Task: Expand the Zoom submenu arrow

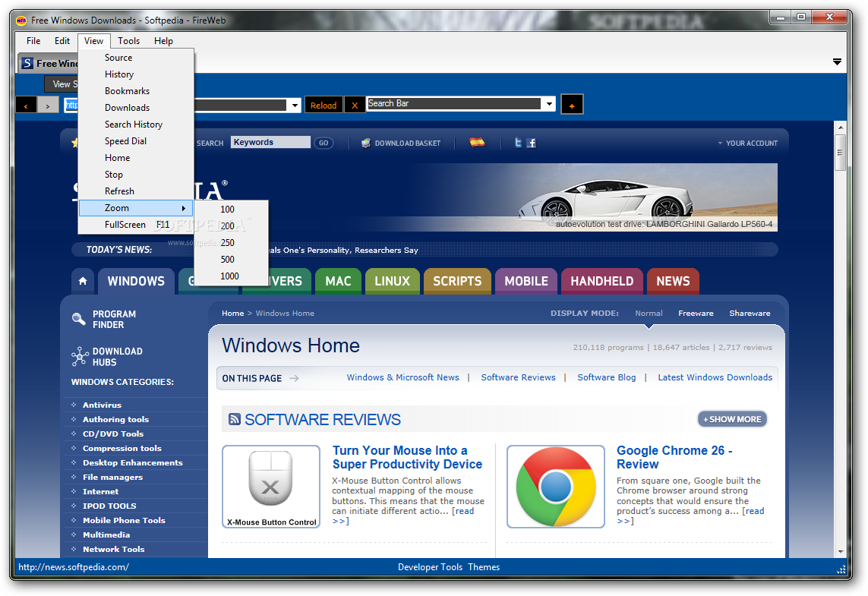Action: pos(183,208)
